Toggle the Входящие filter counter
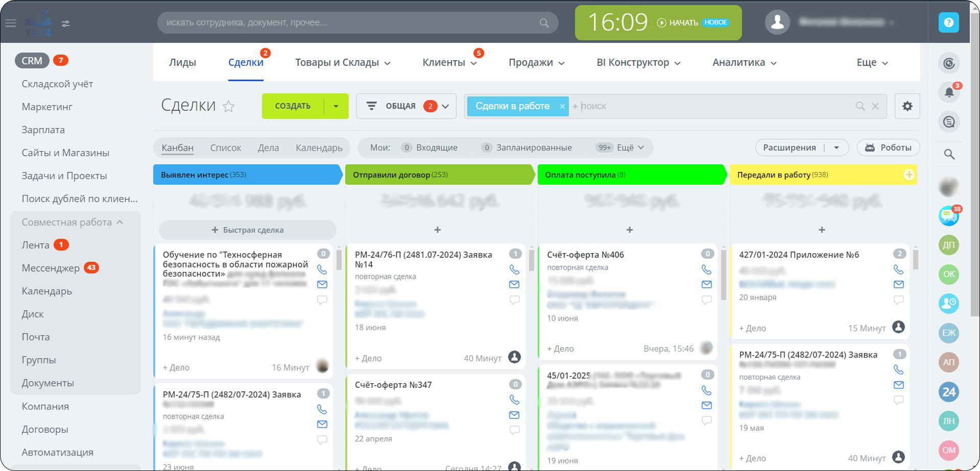The image size is (980, 471). point(407,147)
